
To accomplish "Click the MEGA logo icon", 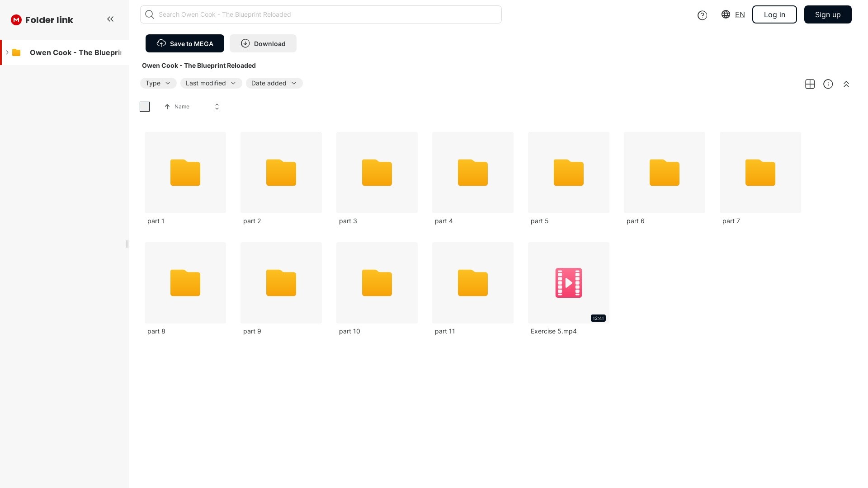I will tap(16, 20).
